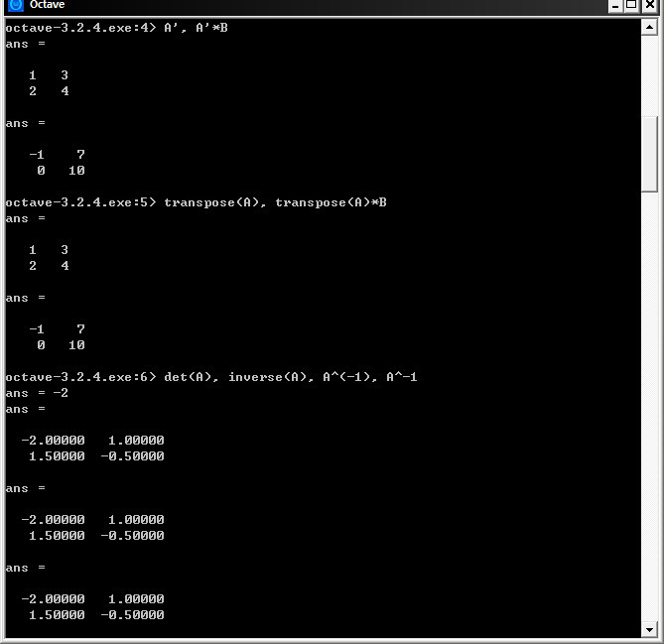Click the prompt "octave-3.2.4.exe:6>"
Viewport: 664px width, 644px height.
pyautogui.click(x=80, y=377)
